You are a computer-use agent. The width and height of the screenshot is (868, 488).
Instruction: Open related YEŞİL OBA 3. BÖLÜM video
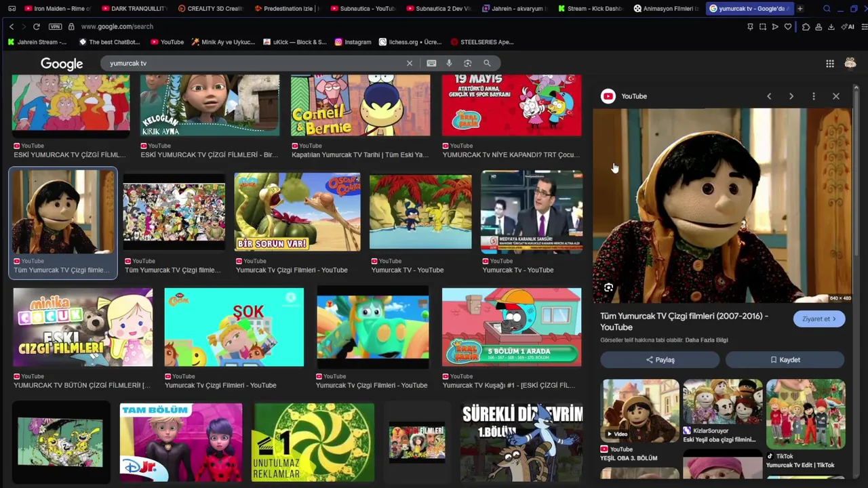click(639, 420)
